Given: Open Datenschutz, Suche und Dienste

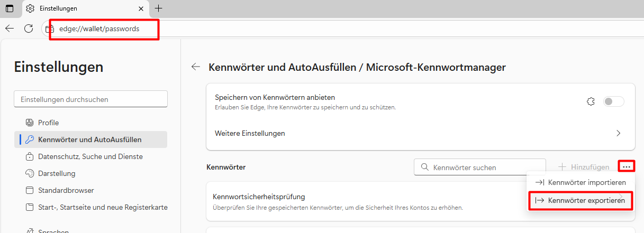Looking at the screenshot, I should point(90,156).
